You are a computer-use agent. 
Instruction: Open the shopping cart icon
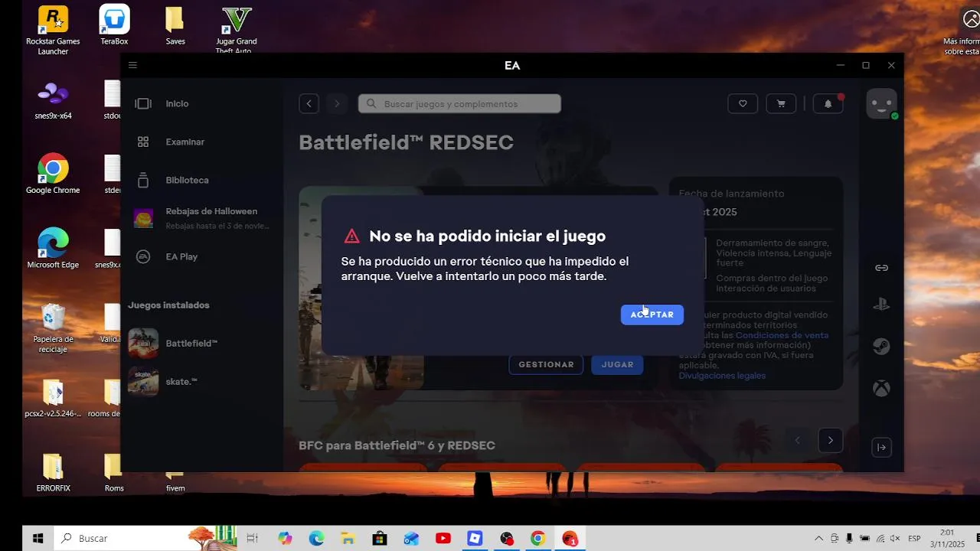pyautogui.click(x=781, y=103)
